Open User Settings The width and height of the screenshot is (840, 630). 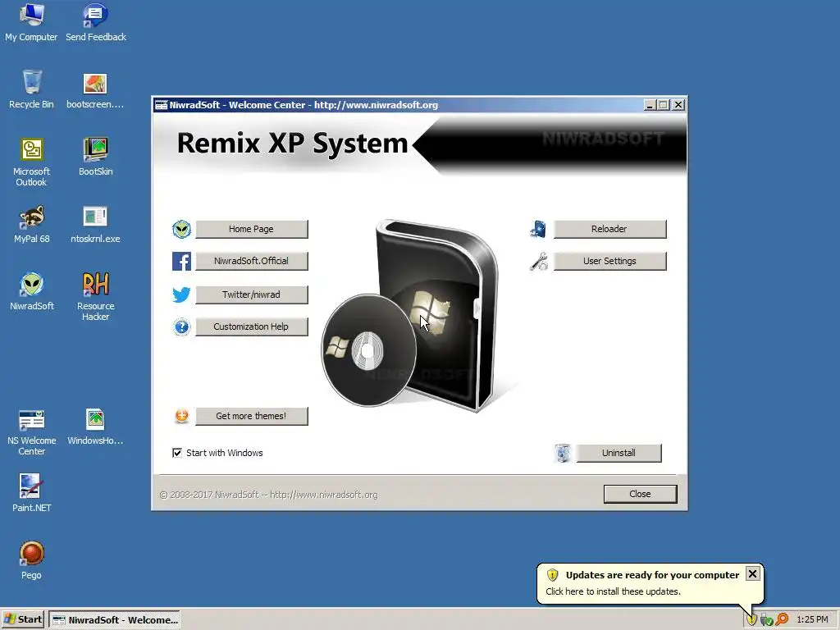point(609,262)
